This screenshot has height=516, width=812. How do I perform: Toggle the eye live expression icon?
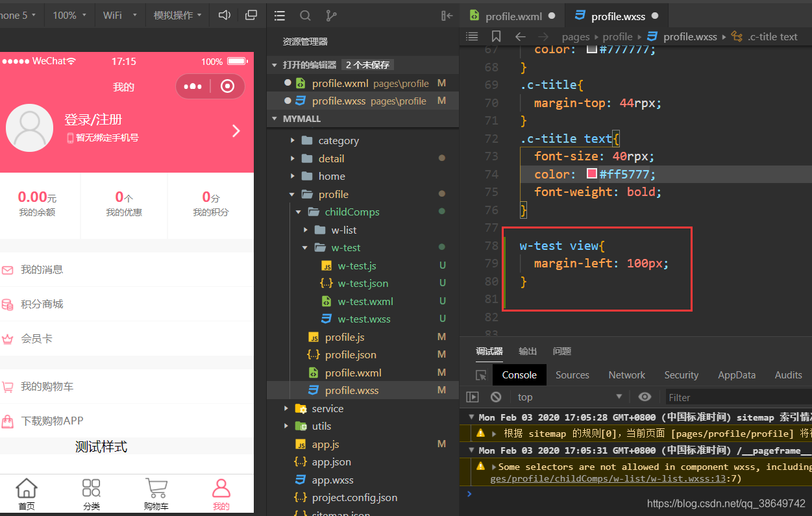coord(645,397)
